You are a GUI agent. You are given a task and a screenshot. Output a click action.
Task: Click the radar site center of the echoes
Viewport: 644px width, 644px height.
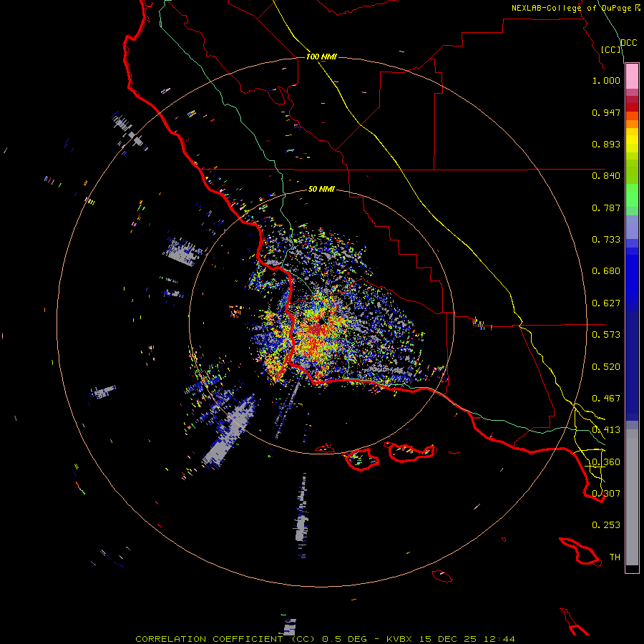(x=321, y=321)
